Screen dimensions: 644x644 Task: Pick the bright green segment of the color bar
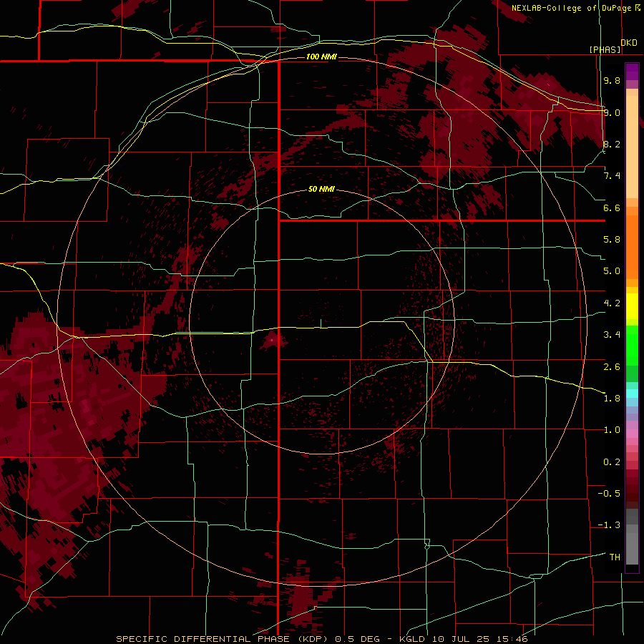[x=632, y=347]
